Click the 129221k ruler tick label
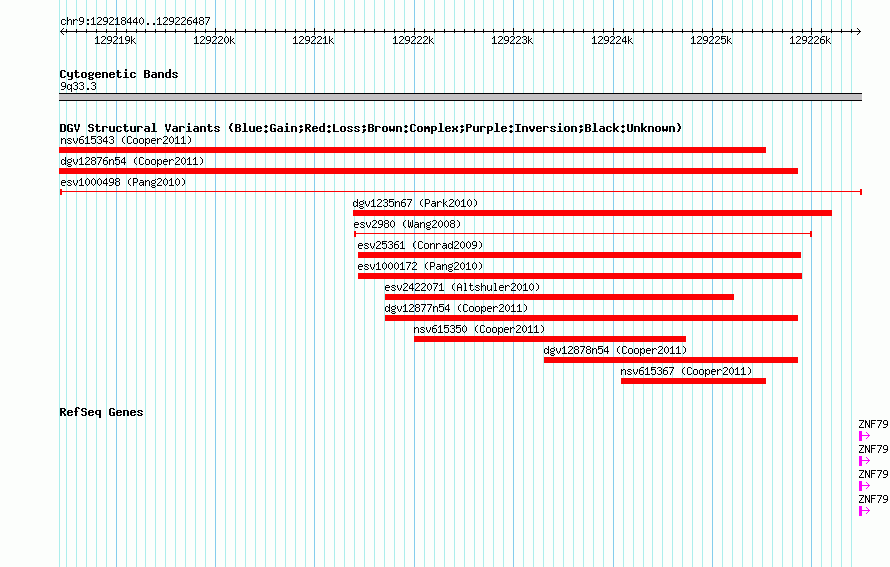The height and width of the screenshot is (567, 890). (x=313, y=40)
